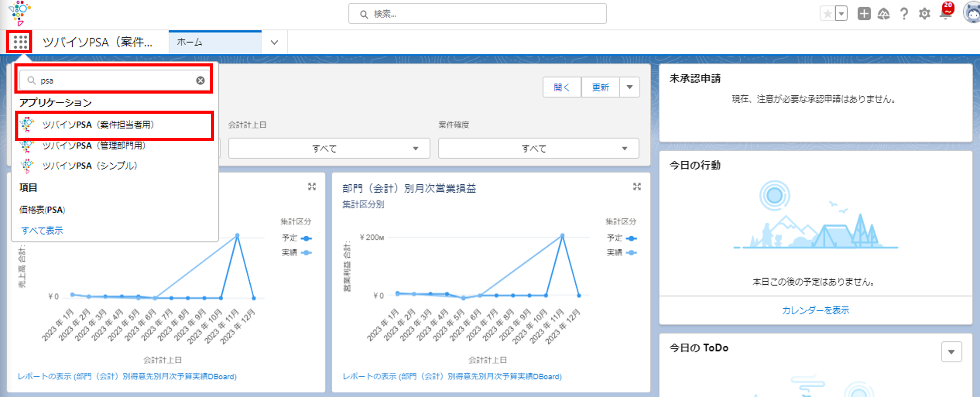Image resolution: width=980 pixels, height=397 pixels.
Task: Open the help question mark icon
Action: 904,14
